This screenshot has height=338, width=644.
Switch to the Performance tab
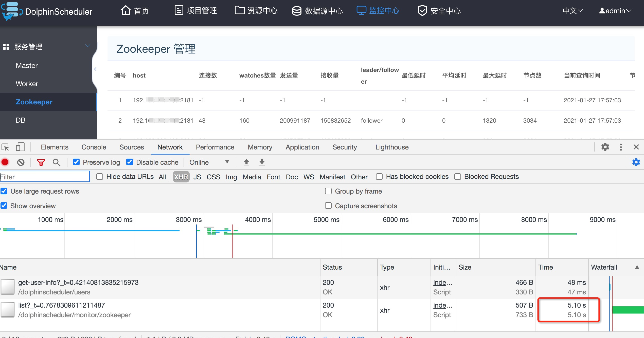click(215, 147)
